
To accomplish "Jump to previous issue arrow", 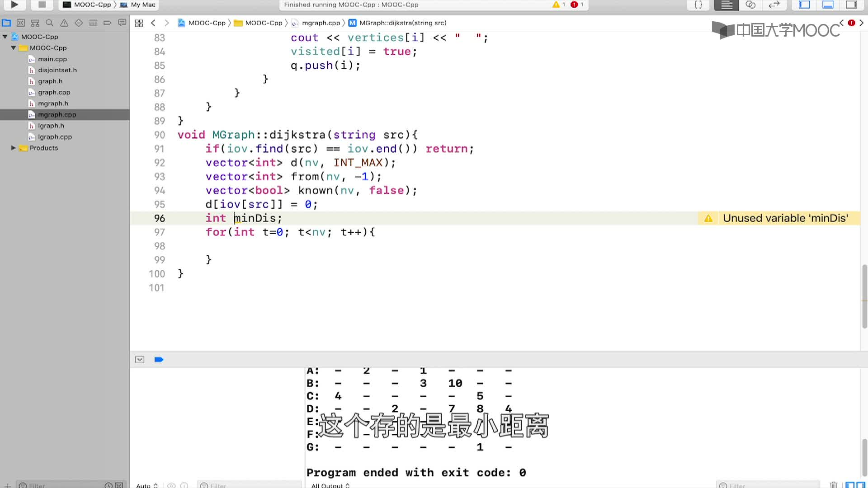I will pos(841,23).
